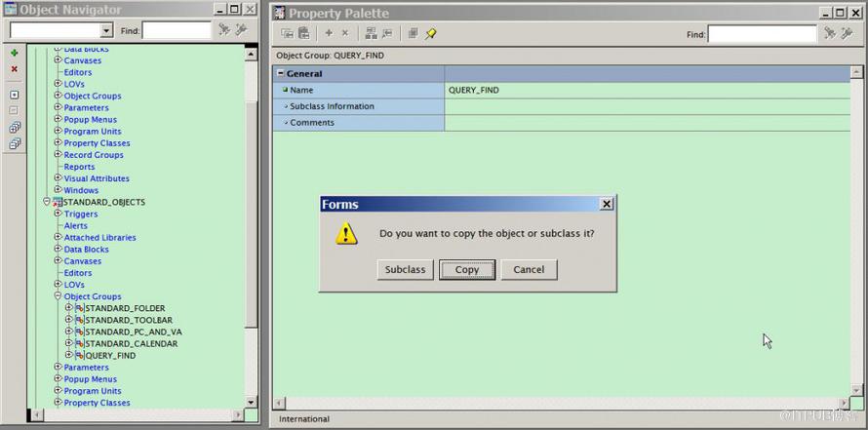Viewport: 868px width, 430px height.
Task: Click the object group icon beside STANDARD_FOLDER
Action: (79, 308)
